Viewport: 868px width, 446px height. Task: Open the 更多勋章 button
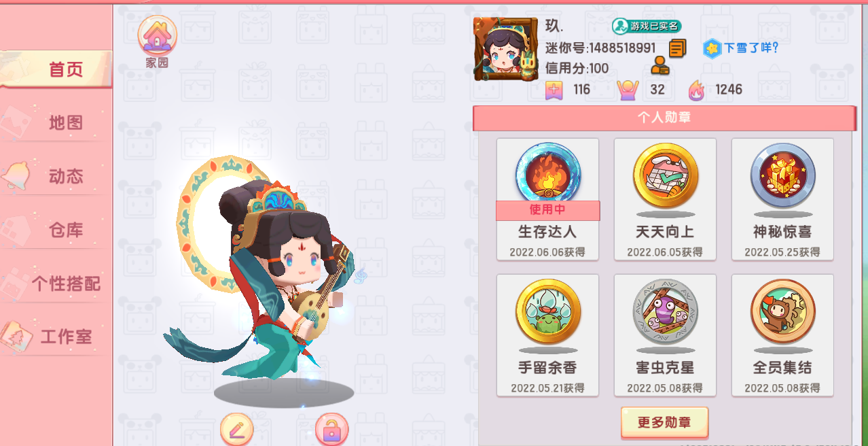pyautogui.click(x=664, y=422)
